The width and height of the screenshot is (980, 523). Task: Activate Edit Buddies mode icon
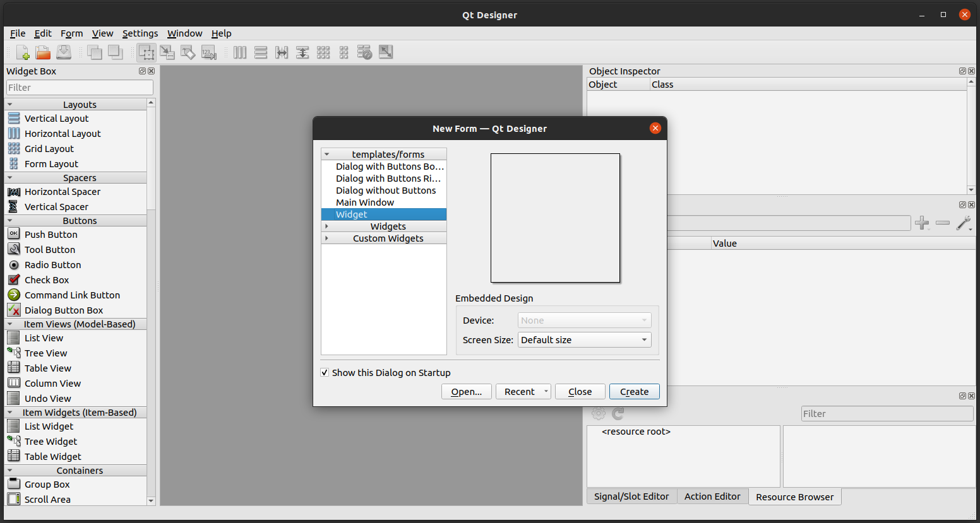[188, 52]
